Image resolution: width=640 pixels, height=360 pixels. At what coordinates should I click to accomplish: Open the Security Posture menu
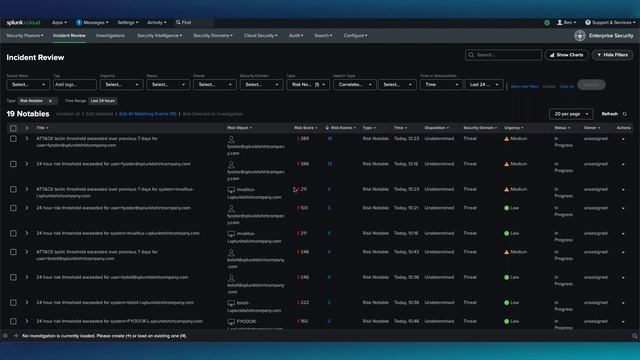(25, 36)
